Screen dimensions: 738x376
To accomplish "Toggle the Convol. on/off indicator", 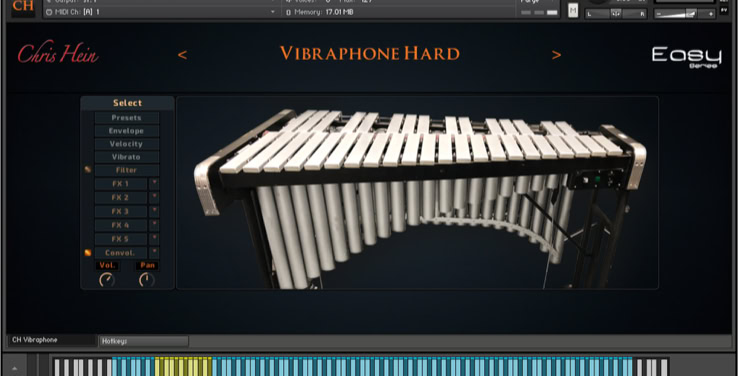I will (x=88, y=253).
